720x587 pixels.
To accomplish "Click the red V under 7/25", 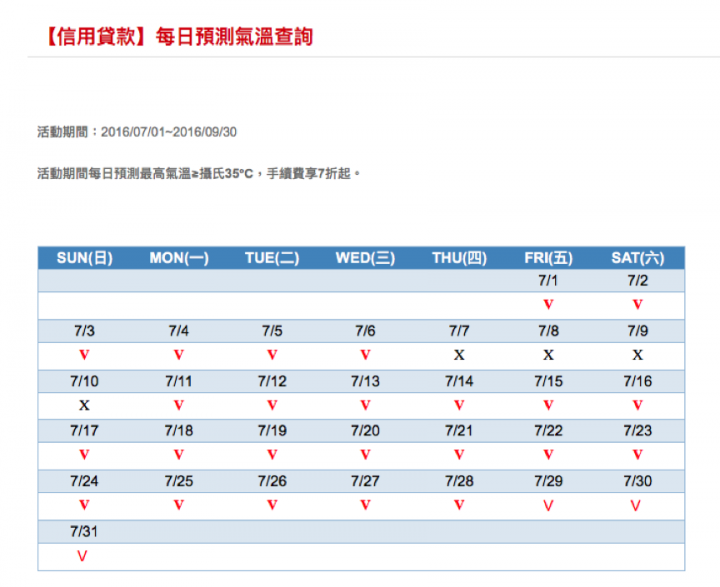I will coord(179,505).
